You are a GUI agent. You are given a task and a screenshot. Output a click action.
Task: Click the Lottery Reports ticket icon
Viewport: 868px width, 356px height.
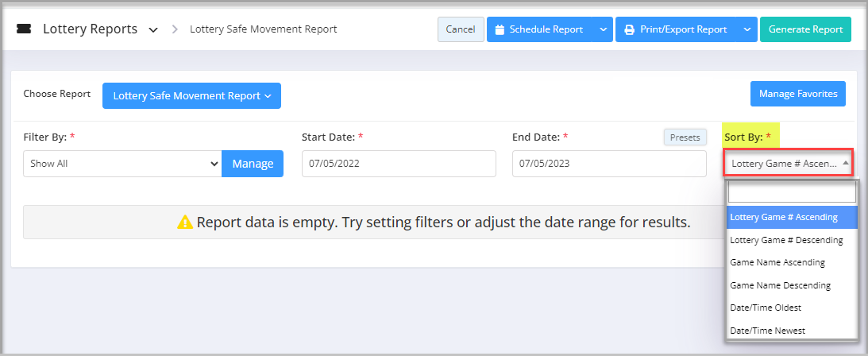(24, 29)
